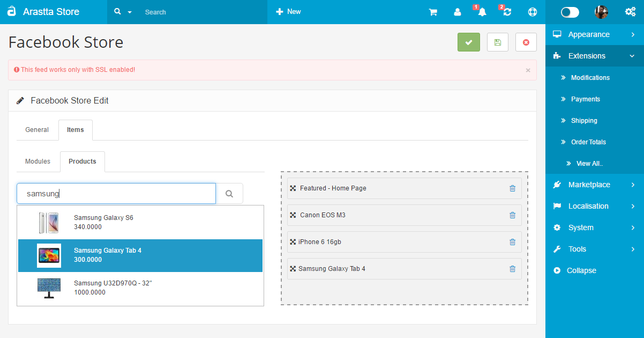
Task: Click the Samsung Galaxy S6 thumbnail
Action: click(x=49, y=223)
